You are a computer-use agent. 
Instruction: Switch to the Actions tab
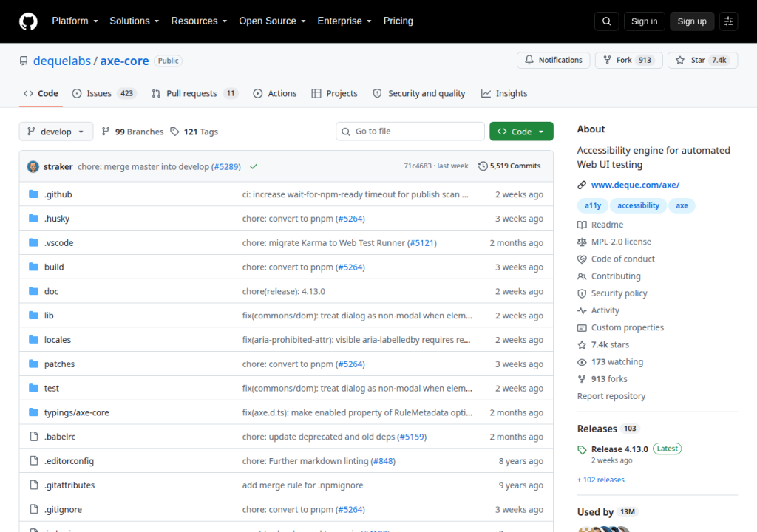click(275, 94)
